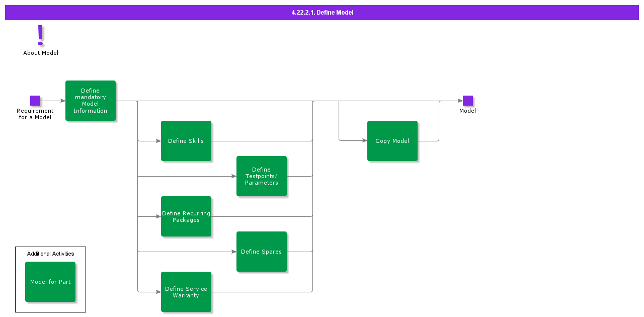Open the Copy Model activity
This screenshot has height=317, width=644.
coord(392,141)
